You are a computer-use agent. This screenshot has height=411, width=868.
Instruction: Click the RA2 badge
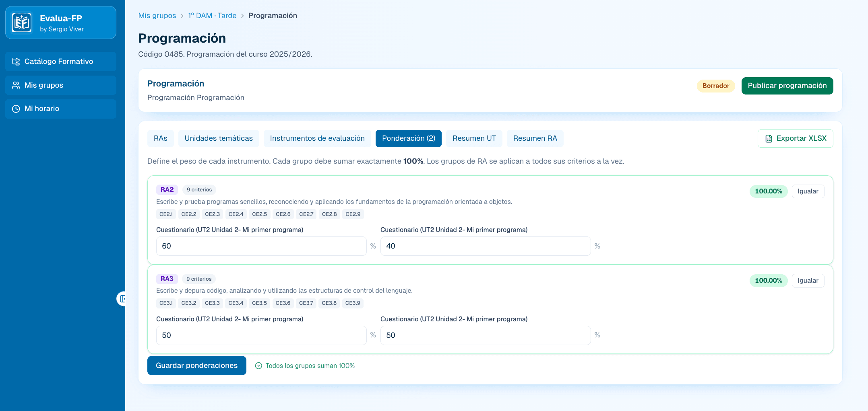[167, 190]
